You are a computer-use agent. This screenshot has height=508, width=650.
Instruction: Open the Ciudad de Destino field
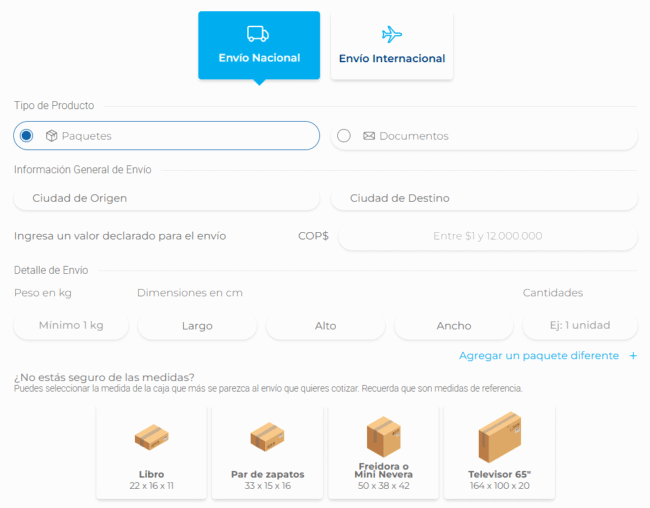(484, 198)
